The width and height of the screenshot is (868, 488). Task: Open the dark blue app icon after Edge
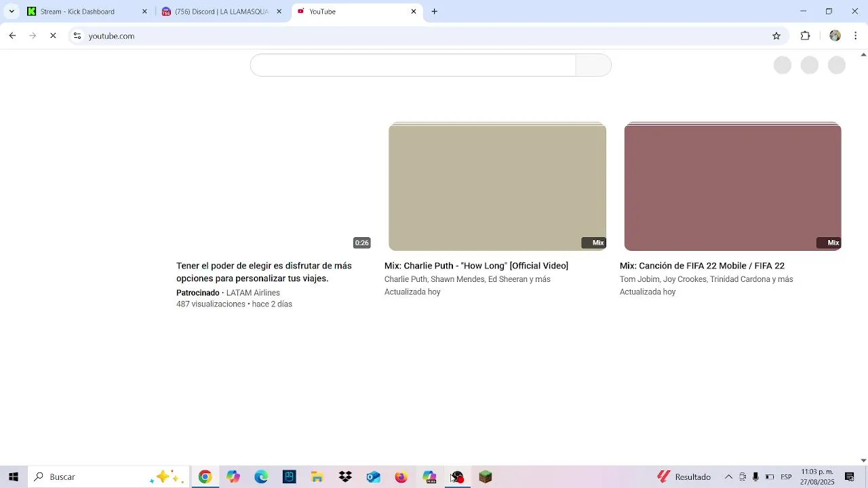click(290, 477)
